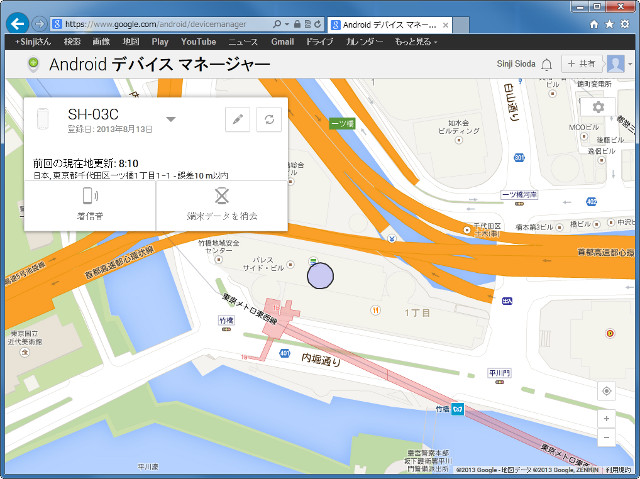Open a new blank browser tab
640x479 pixels.
pyautogui.click(x=461, y=25)
